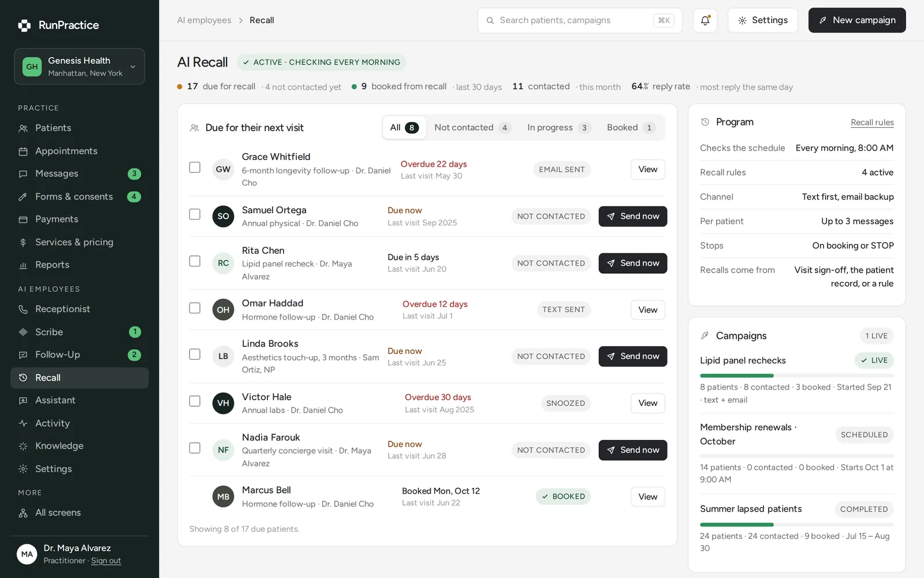This screenshot has width=924, height=578.
Task: Select Samuel Ortega's checkbox
Action: click(x=195, y=214)
